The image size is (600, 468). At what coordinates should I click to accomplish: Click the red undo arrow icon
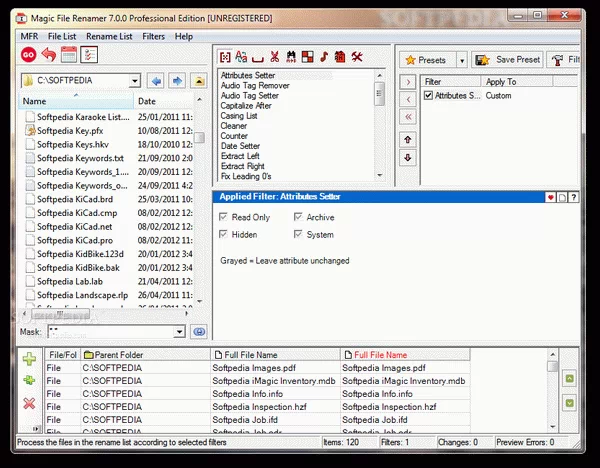click(x=49, y=55)
